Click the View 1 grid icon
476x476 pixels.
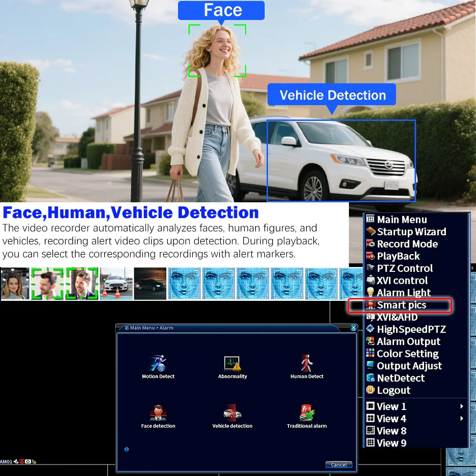(x=370, y=406)
